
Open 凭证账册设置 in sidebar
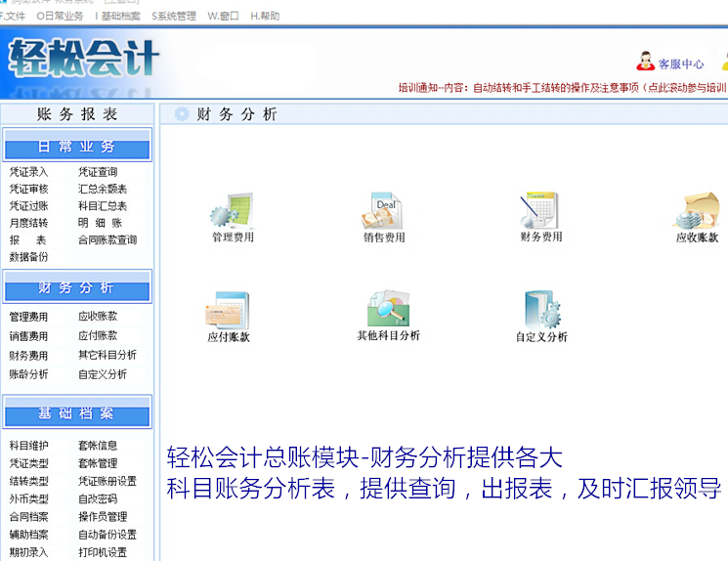tap(107, 481)
